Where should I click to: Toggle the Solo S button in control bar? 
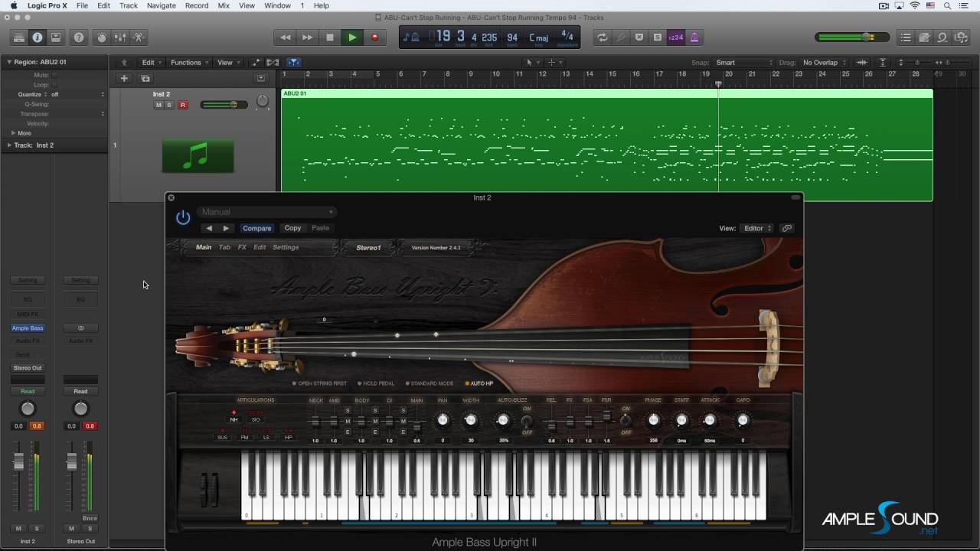(657, 37)
